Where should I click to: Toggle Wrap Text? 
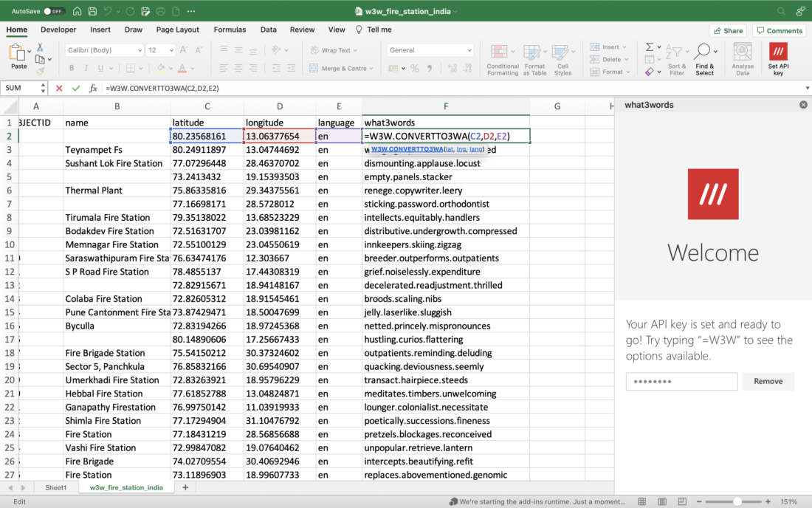pos(334,50)
